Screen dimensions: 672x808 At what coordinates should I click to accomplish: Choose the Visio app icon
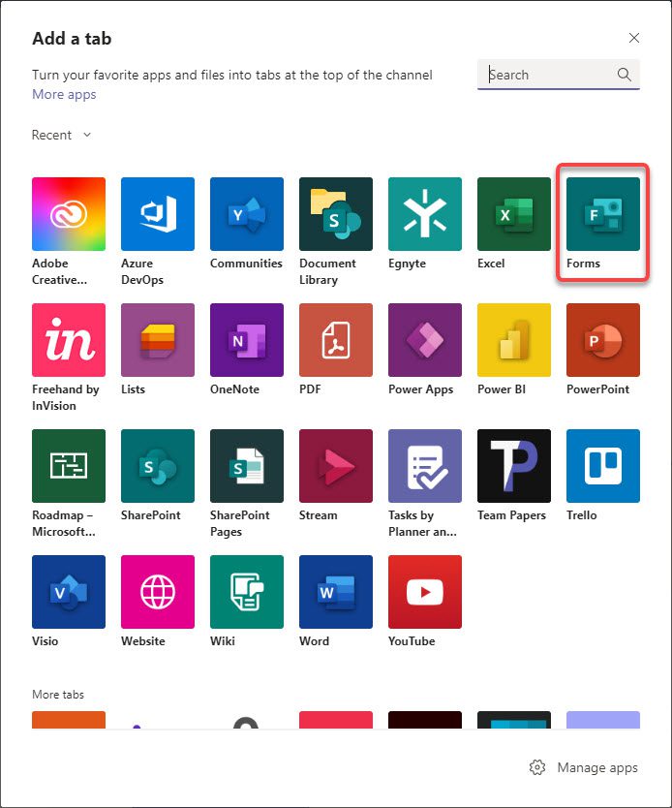tap(68, 592)
